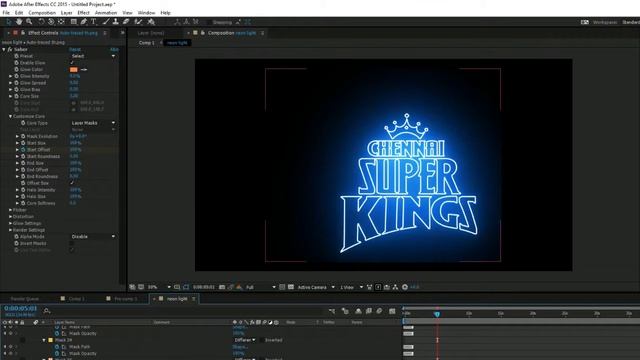Collapse the Customize Core section
The height and width of the screenshot is (360, 640).
point(10,116)
